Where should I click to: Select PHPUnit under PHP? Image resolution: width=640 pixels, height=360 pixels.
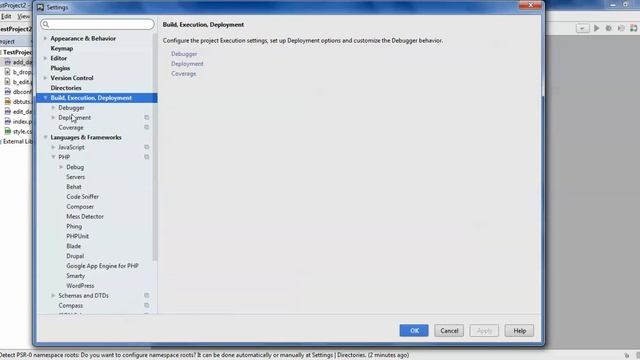coord(78,236)
